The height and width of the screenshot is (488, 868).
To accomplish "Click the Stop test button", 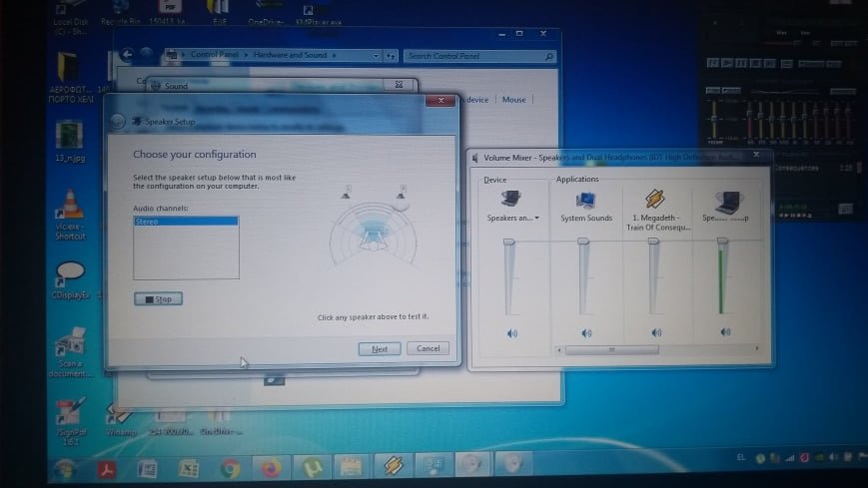I will point(159,298).
